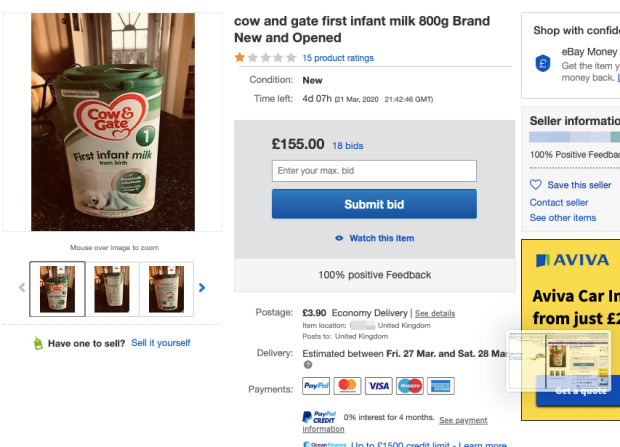Click the Visa payment logo
This screenshot has width=620, height=447.
tap(378, 385)
